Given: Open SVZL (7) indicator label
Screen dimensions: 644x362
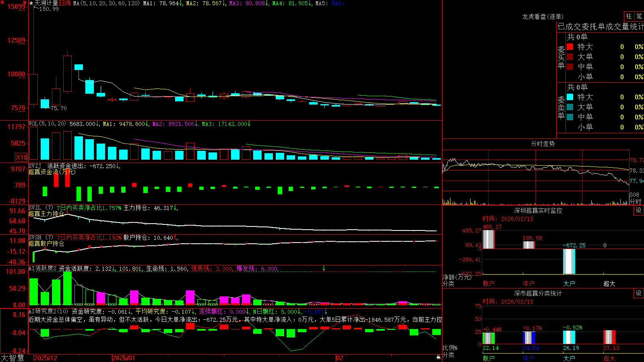Looking at the screenshot, I should click(41, 208).
